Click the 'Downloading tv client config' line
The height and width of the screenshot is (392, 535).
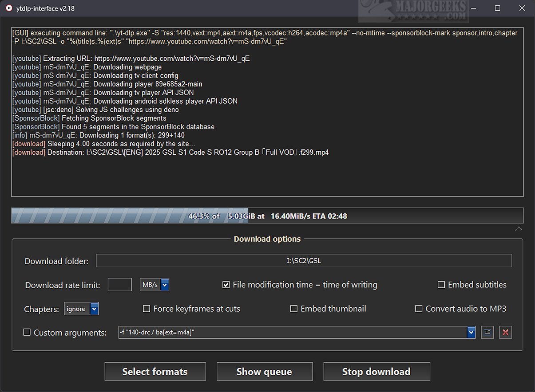click(x=95, y=75)
